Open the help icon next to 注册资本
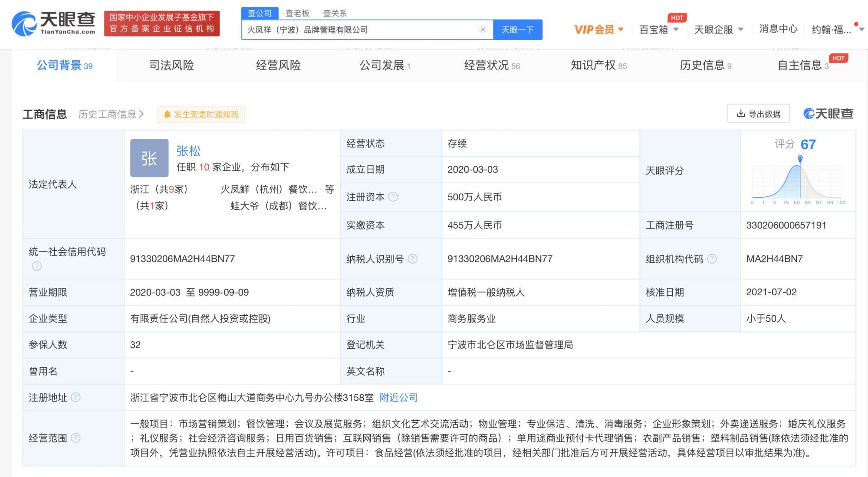The width and height of the screenshot is (868, 477). (394, 196)
